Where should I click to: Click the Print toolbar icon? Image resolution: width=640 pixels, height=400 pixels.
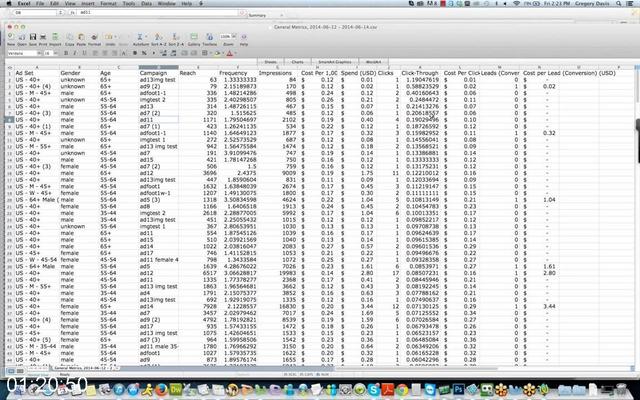pos(43,38)
